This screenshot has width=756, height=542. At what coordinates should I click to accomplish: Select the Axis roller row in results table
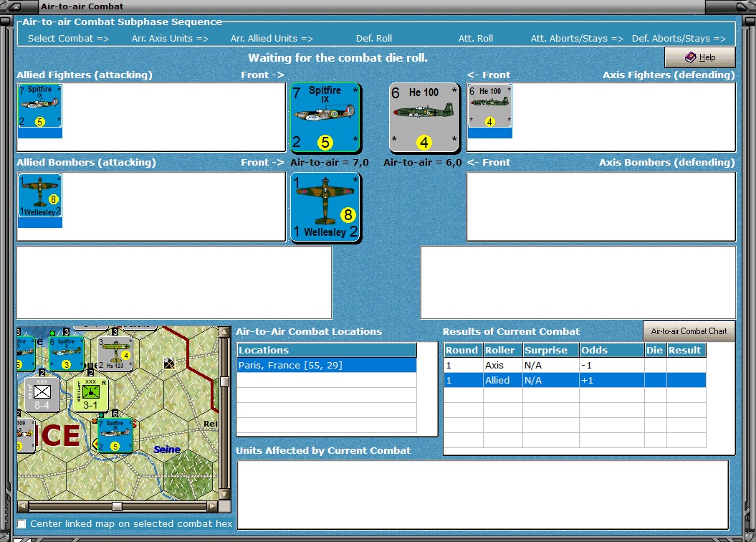click(x=575, y=366)
